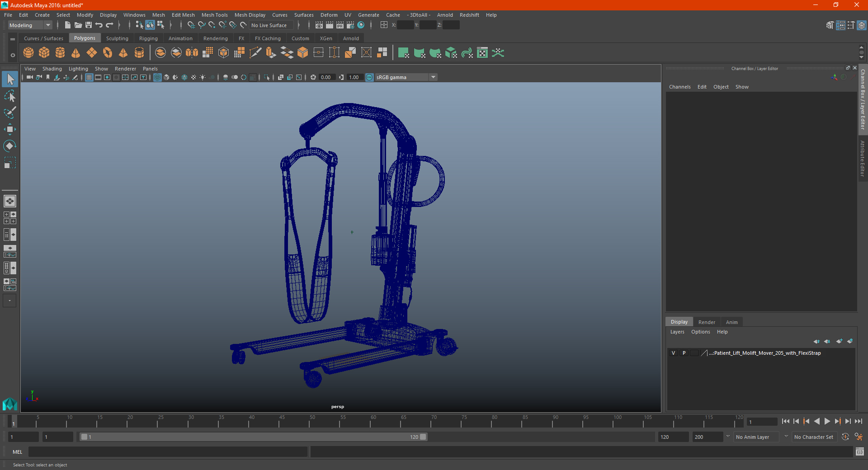Viewport: 868px width, 470px height.
Task: Activate the Paint Selection tool
Action: point(9,113)
